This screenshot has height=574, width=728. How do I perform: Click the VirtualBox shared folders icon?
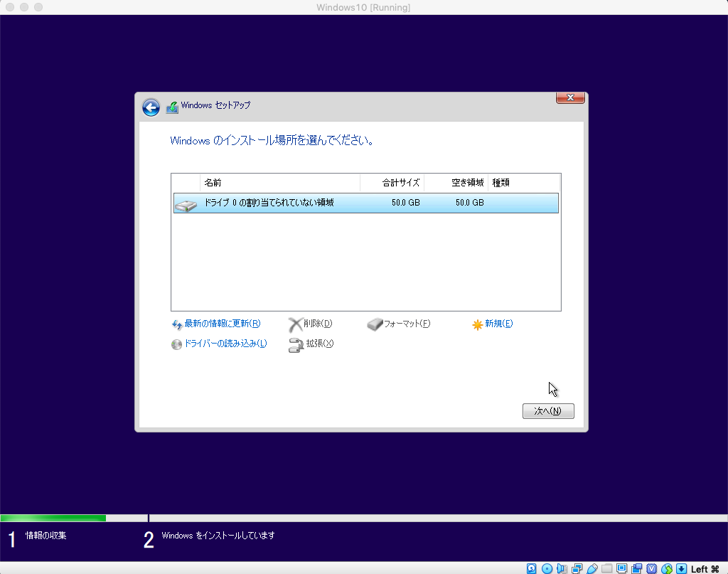point(607,568)
